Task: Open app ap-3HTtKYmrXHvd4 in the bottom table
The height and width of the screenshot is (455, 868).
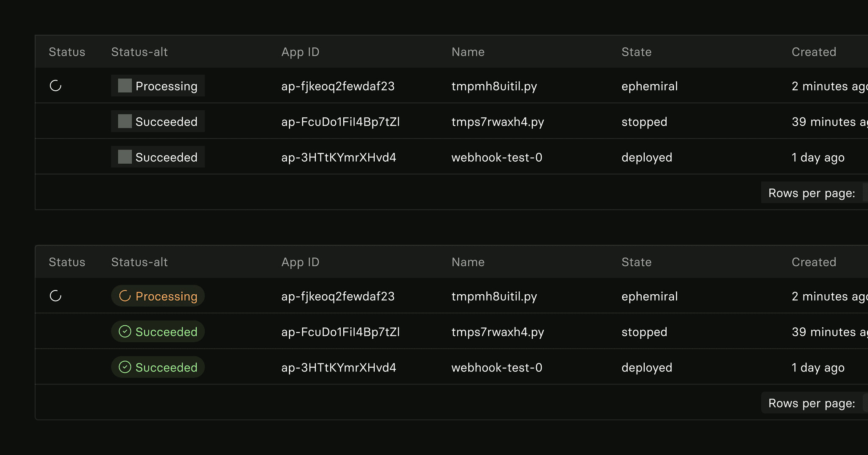Action: (x=339, y=367)
